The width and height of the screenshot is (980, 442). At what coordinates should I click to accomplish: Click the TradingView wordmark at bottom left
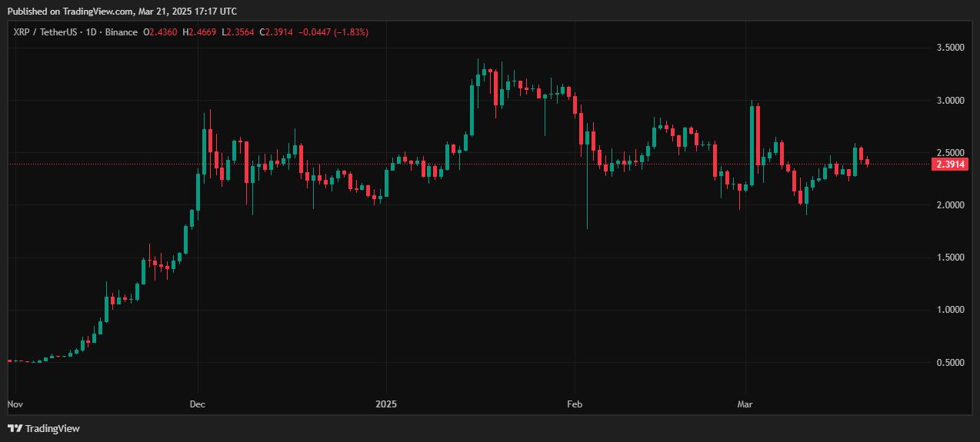click(x=52, y=428)
